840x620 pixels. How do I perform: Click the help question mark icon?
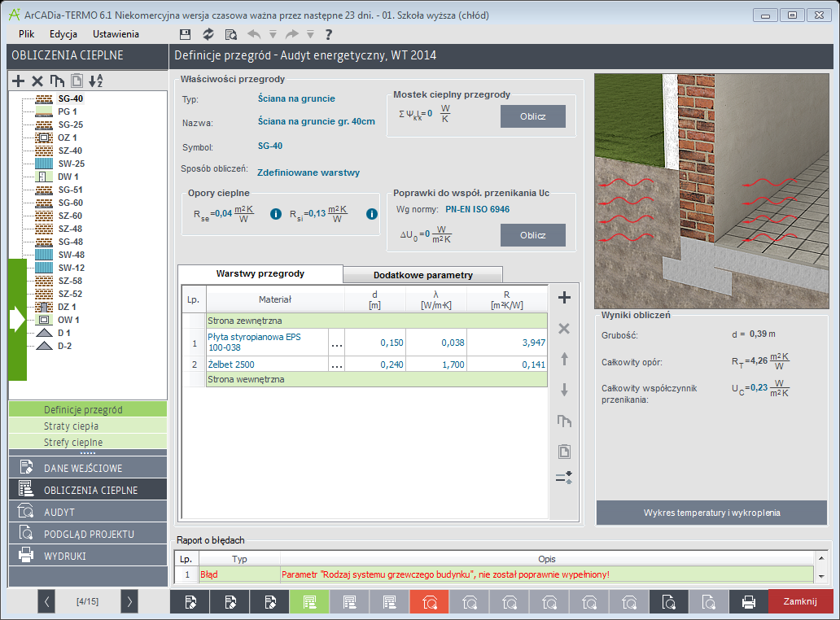click(x=329, y=35)
